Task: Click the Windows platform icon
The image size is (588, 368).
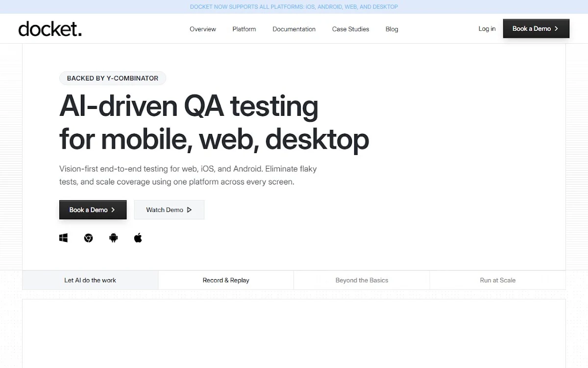Action: pyautogui.click(x=63, y=238)
